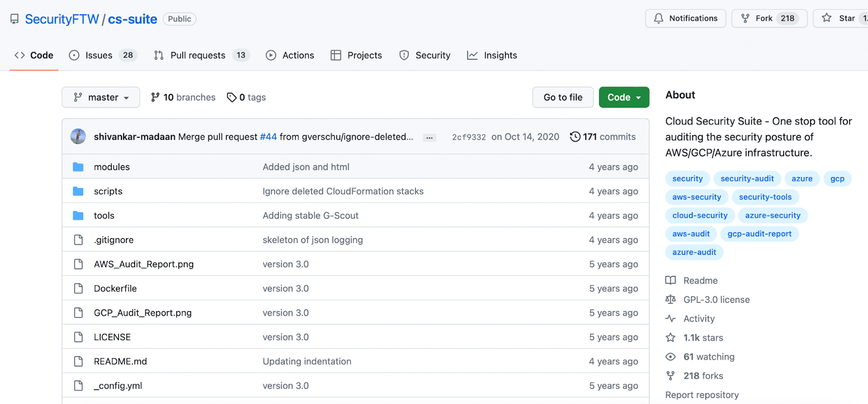Open the 'Ignore deleted CloudFormation stacks' commit message

point(343,191)
